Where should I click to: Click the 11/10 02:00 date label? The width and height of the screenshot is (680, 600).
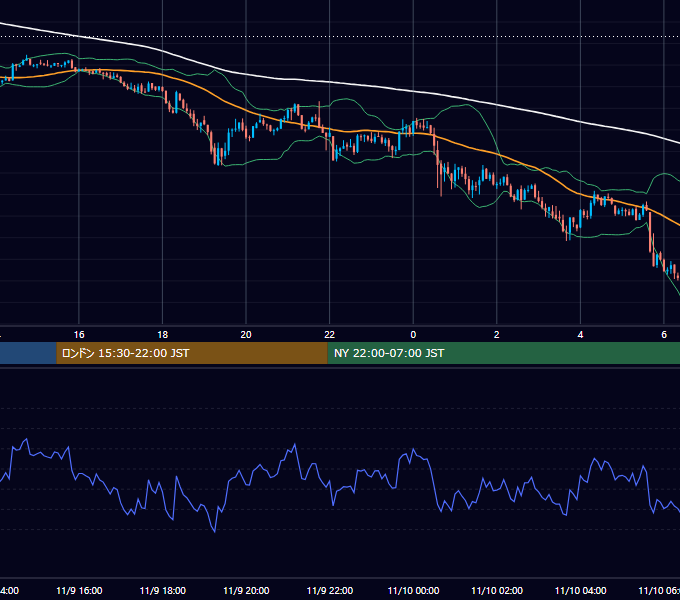click(497, 590)
